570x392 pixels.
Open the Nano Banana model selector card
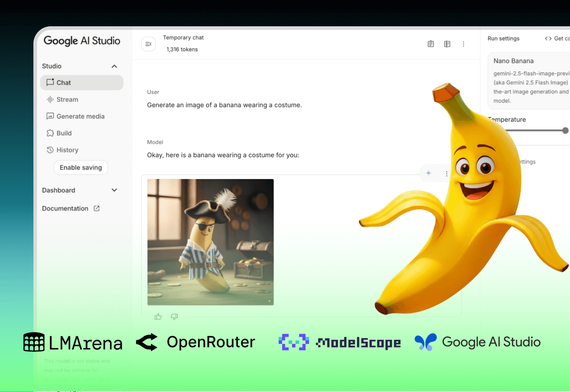point(529,81)
